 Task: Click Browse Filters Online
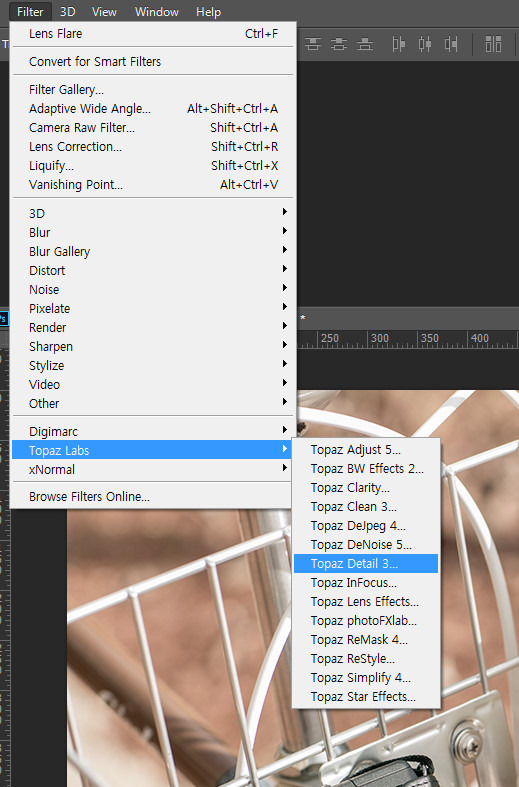(153, 497)
